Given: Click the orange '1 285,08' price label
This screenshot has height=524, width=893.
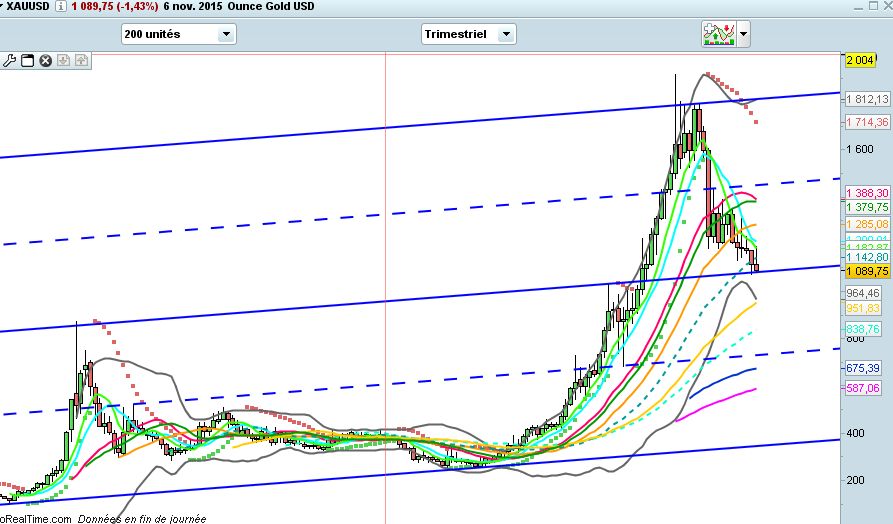Looking at the screenshot, I should click(x=867, y=224).
